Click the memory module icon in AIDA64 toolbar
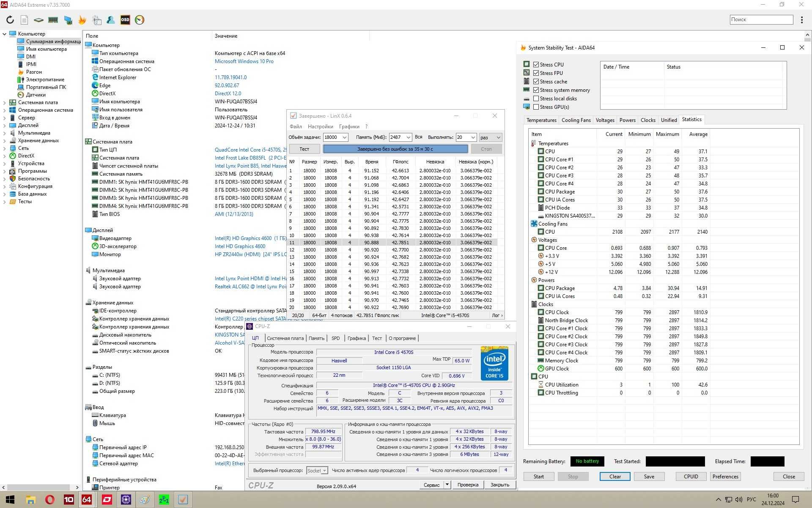Screen dimensions: 812x508 [53, 20]
